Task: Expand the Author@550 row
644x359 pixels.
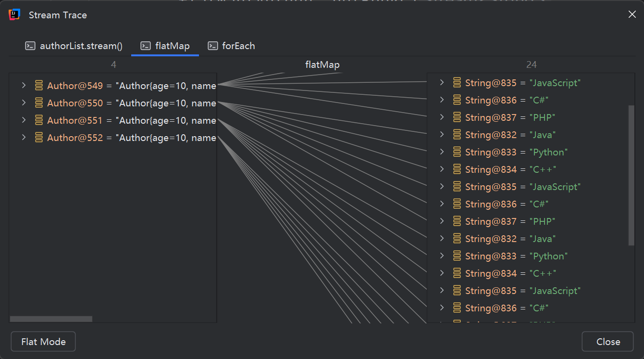Action: (x=24, y=103)
